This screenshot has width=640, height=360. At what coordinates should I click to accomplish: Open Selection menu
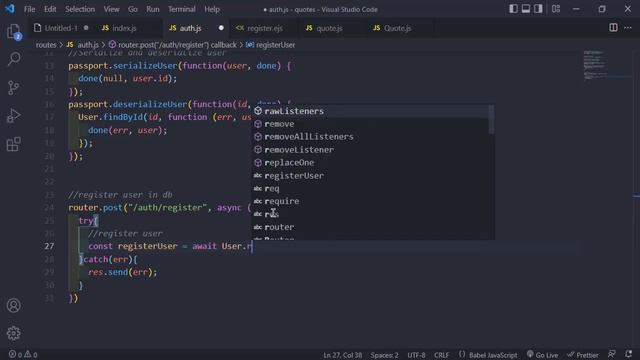click(80, 9)
